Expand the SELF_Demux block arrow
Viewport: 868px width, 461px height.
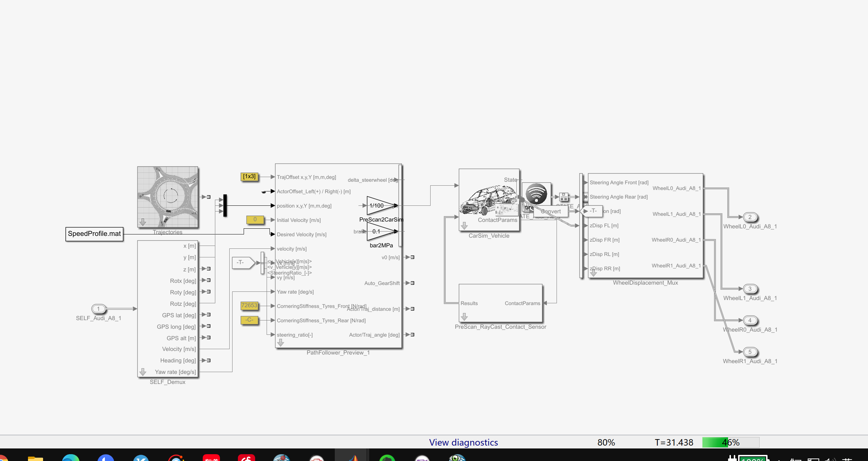tap(143, 372)
